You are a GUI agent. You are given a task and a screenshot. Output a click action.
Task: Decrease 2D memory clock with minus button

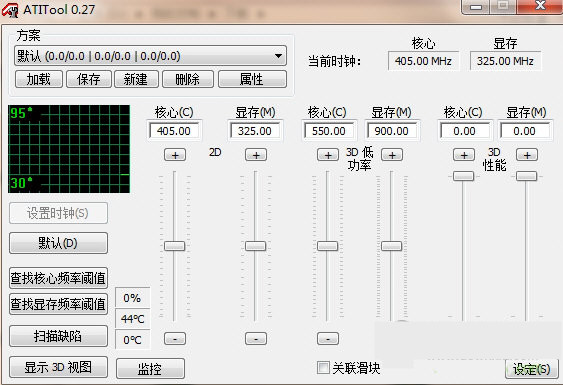pyautogui.click(x=256, y=339)
